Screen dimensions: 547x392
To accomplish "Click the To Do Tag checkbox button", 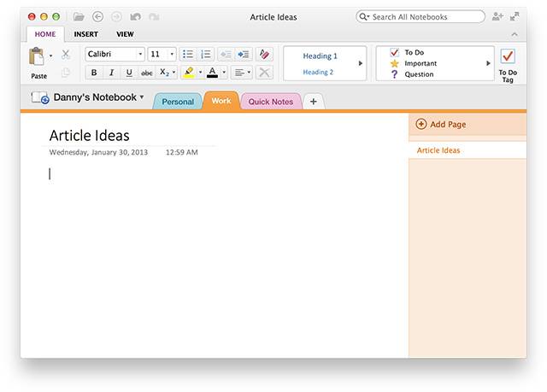I will pos(508,65).
